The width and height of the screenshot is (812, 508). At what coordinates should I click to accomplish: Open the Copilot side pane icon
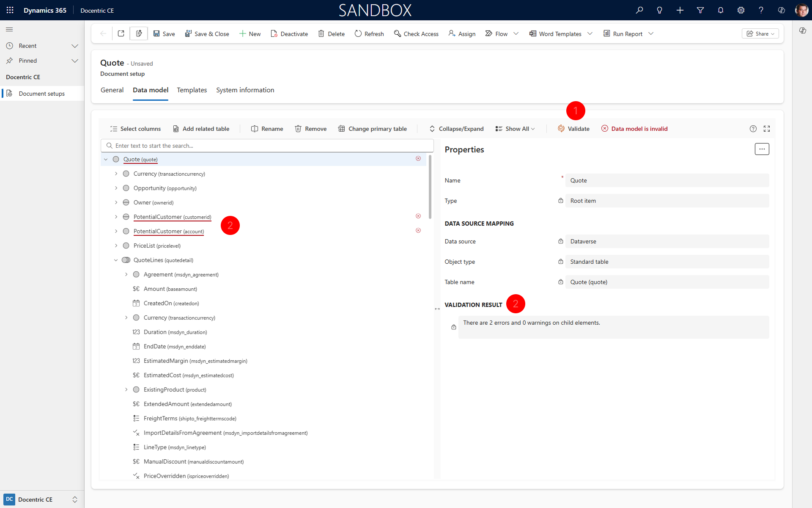click(x=802, y=30)
